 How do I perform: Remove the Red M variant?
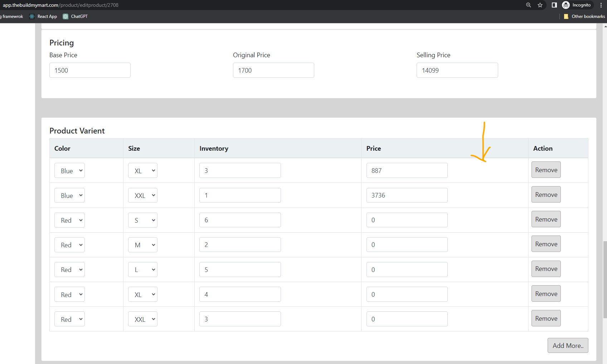click(x=546, y=244)
